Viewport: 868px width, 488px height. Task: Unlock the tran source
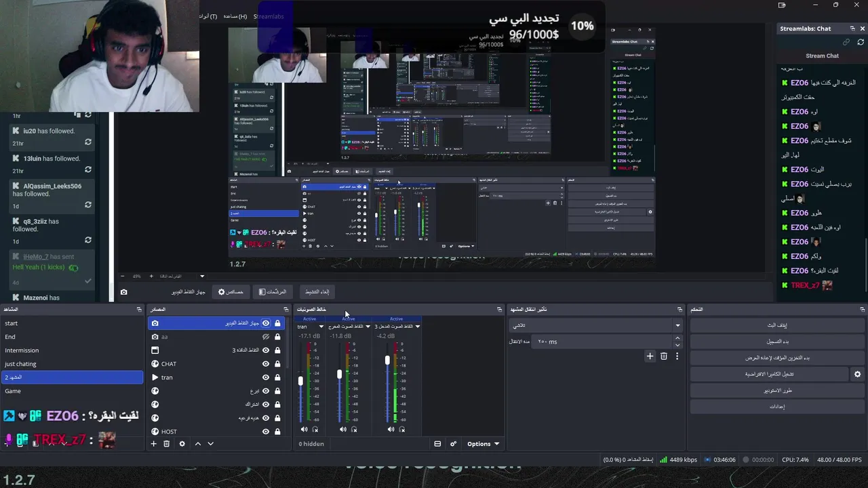(x=277, y=378)
